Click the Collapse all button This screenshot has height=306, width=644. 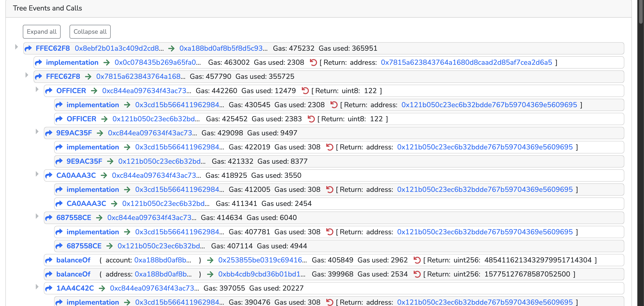click(x=90, y=32)
